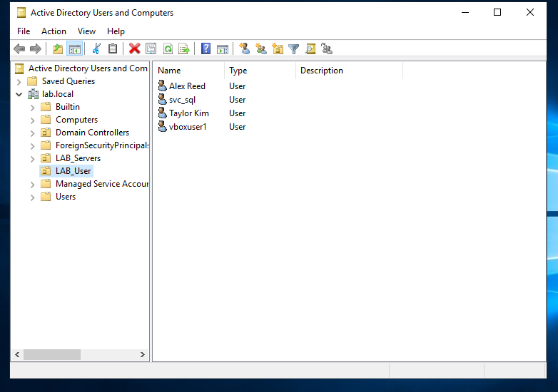558x392 pixels.
Task: Click the red X Delete icon
Action: (x=135, y=48)
